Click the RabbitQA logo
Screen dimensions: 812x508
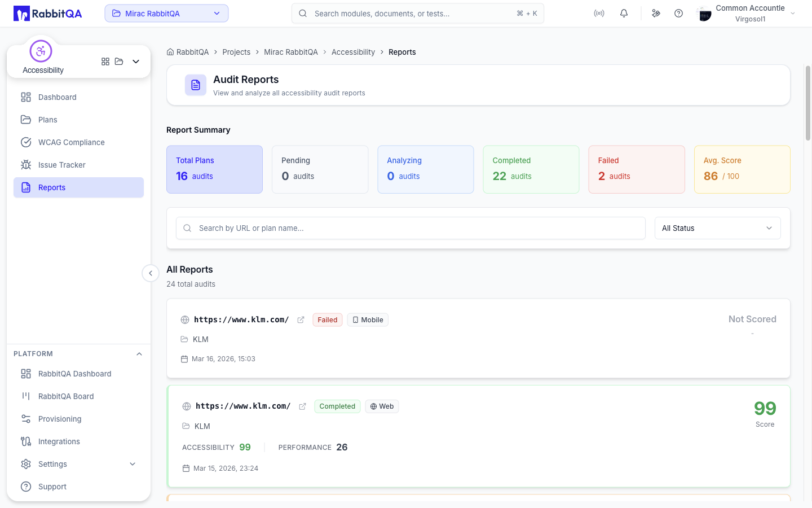[x=48, y=14]
